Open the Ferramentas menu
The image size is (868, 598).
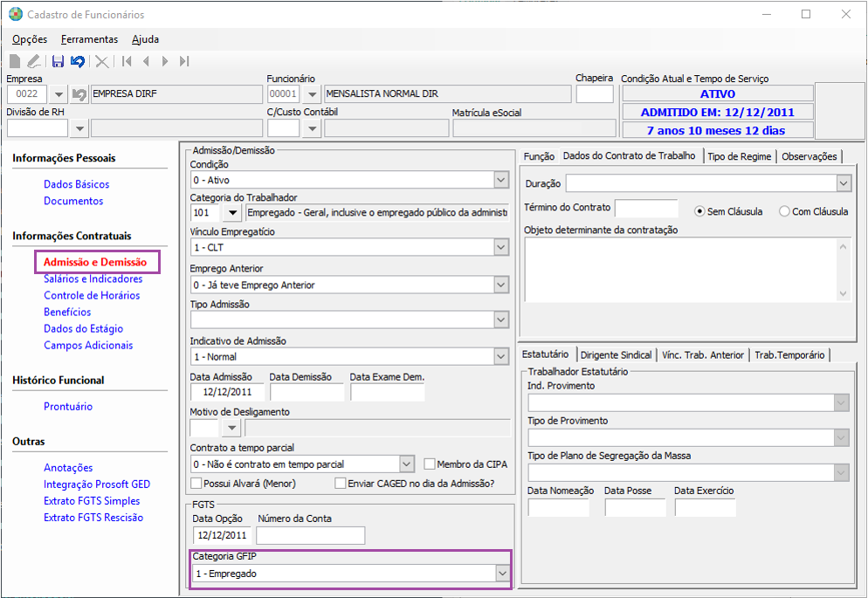90,39
